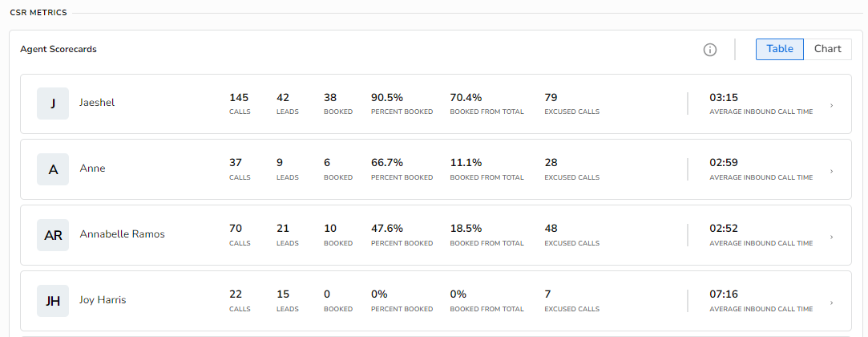The width and height of the screenshot is (868, 337).
Task: Click Joy Harris's JH avatar icon
Action: tap(53, 301)
